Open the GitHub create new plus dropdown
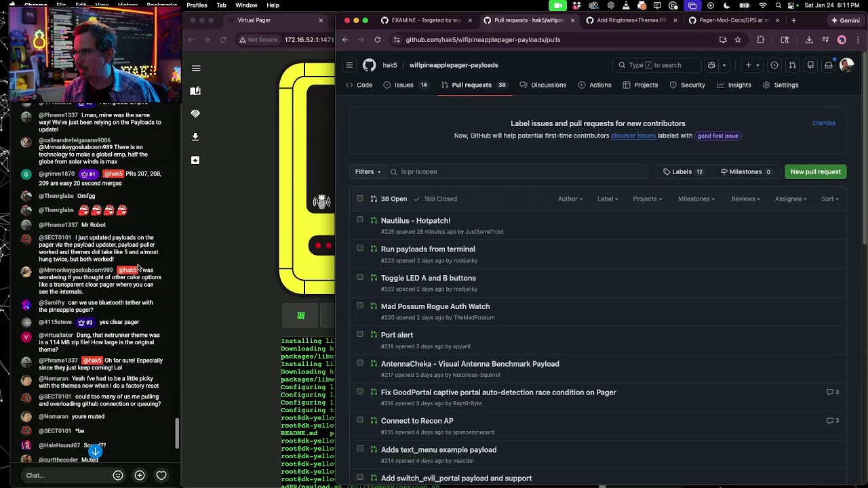Viewport: 868px width, 488px height. (x=752, y=65)
